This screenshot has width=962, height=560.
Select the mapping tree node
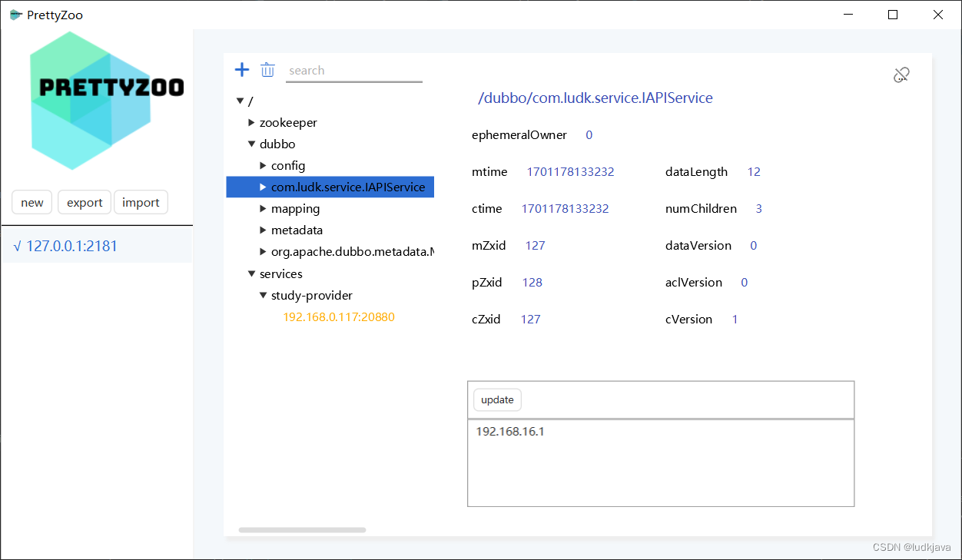coord(295,208)
